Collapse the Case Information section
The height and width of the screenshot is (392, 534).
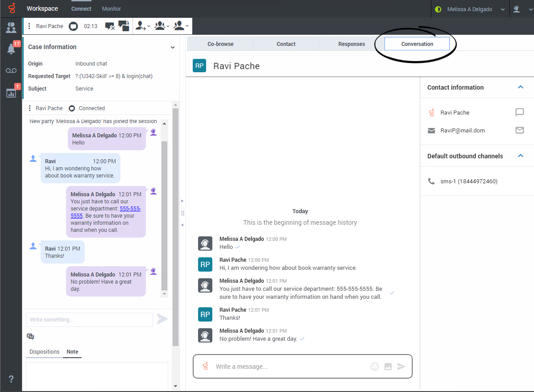173,47
